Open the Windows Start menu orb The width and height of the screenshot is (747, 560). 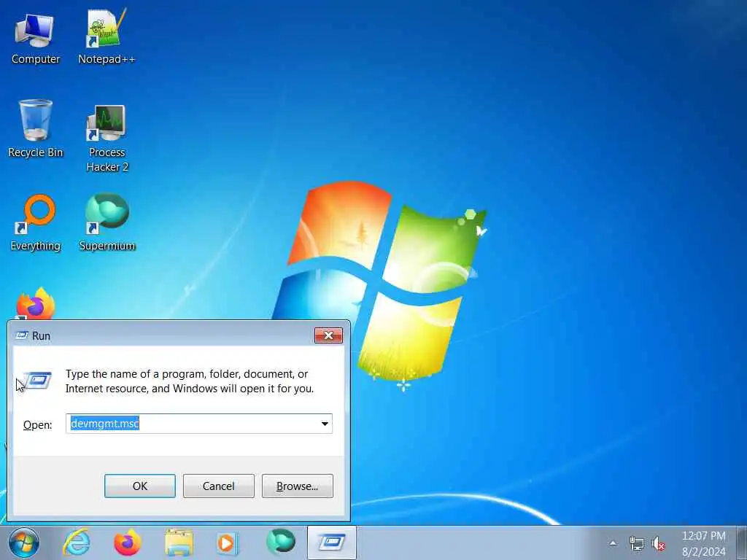click(23, 542)
